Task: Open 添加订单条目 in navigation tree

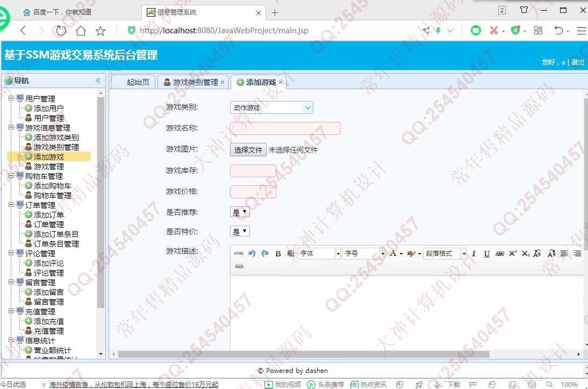Action: coord(56,234)
